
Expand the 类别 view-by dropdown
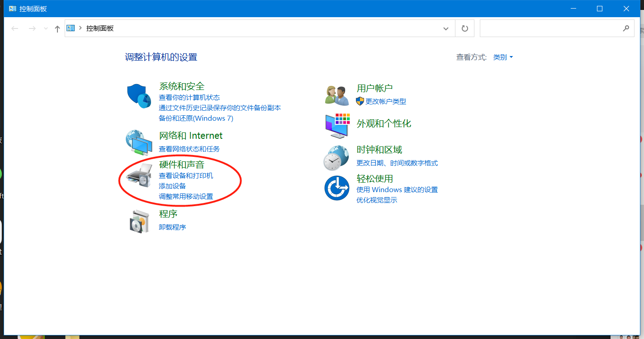point(503,57)
